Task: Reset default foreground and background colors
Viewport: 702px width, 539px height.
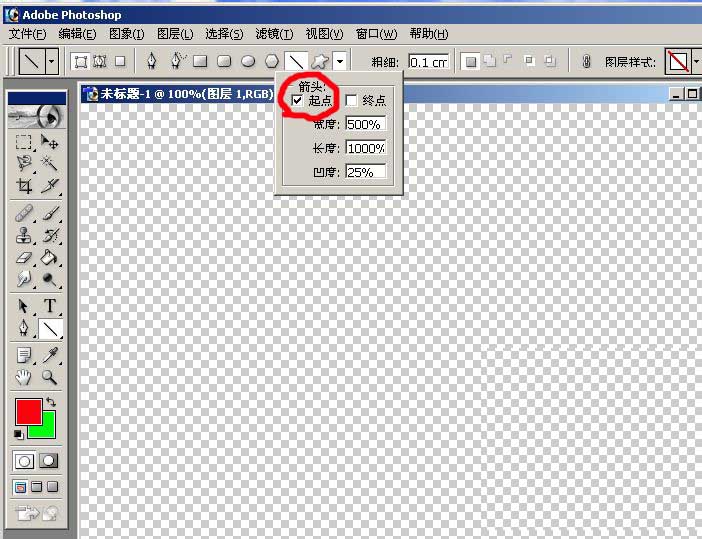Action: click(18, 435)
